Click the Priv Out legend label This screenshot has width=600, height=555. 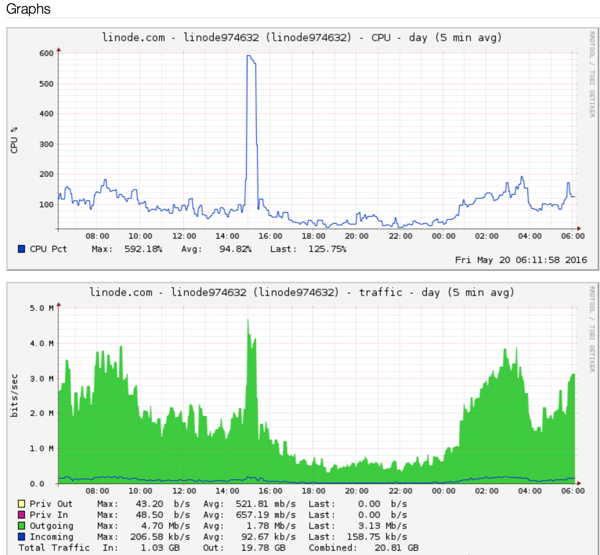[51, 504]
